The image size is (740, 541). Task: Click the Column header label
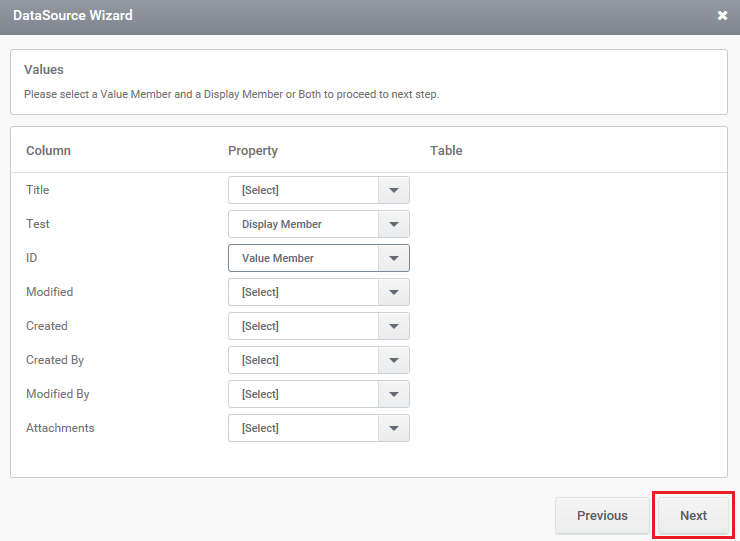[48, 151]
